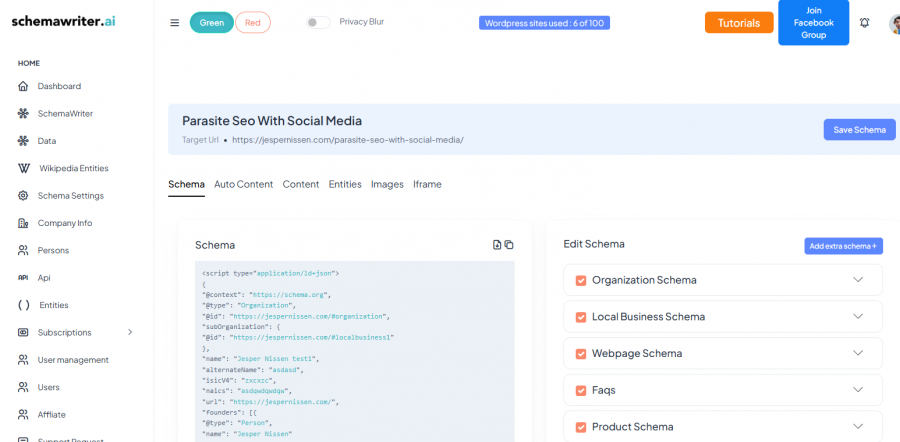900x442 pixels.
Task: Toggle the Privacy Blur switch
Action: pos(318,22)
